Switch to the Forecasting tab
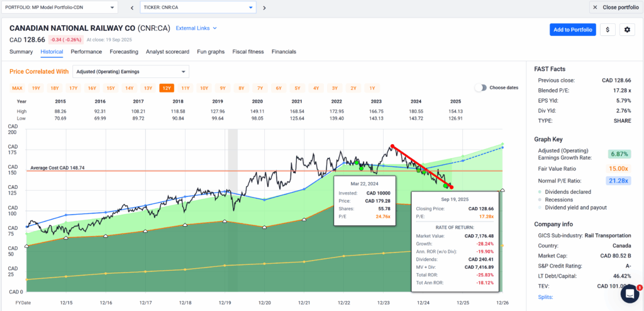This screenshot has width=644, height=311. coord(124,52)
